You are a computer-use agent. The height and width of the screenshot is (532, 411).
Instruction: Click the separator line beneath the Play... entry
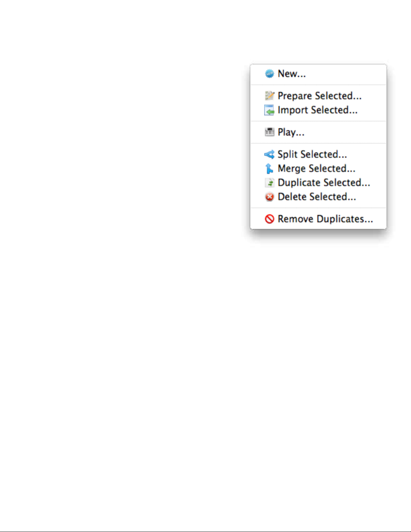[318, 143]
